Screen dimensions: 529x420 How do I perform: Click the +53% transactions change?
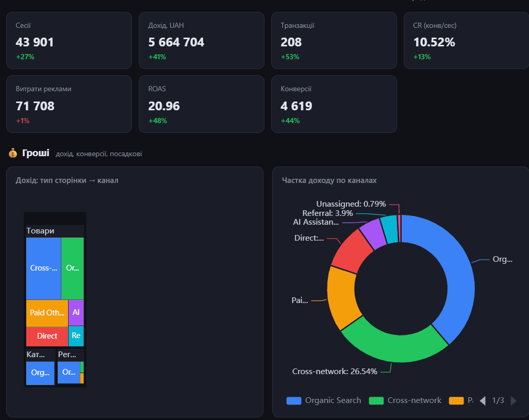pos(290,57)
